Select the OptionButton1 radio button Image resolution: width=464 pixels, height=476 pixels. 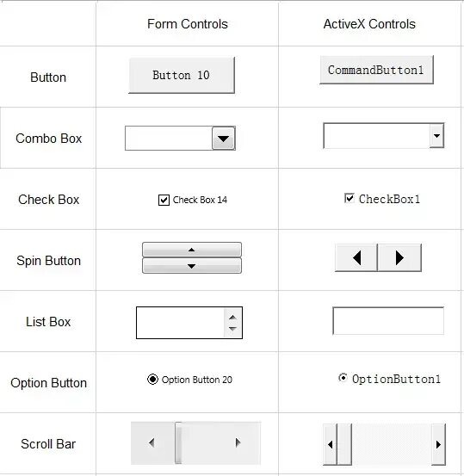(x=343, y=377)
